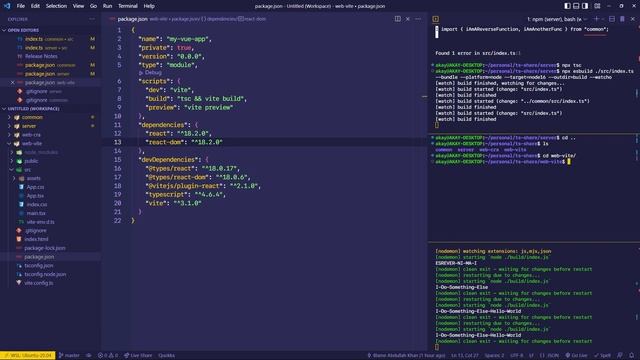640x360 pixels.
Task: Click the master git branch indicator
Action: [x=69, y=356]
